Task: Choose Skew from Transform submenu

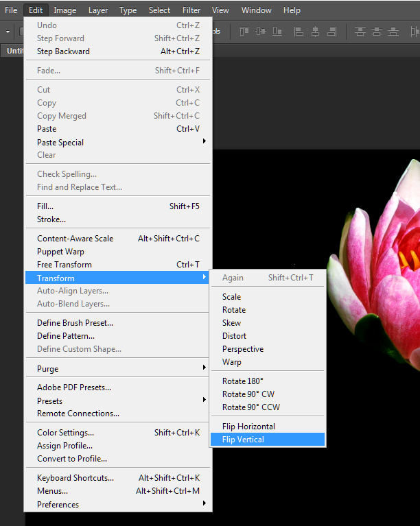Action: click(268, 323)
